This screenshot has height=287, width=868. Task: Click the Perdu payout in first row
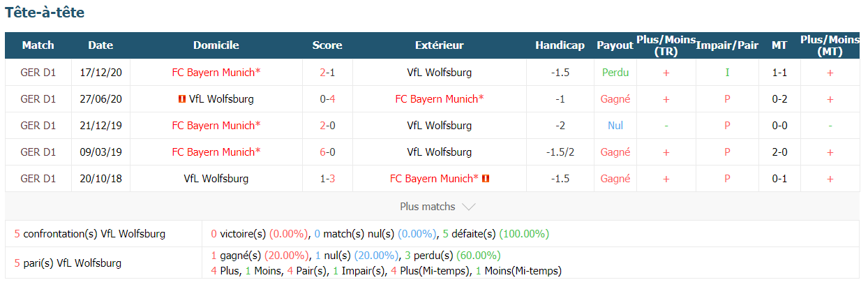point(615,73)
